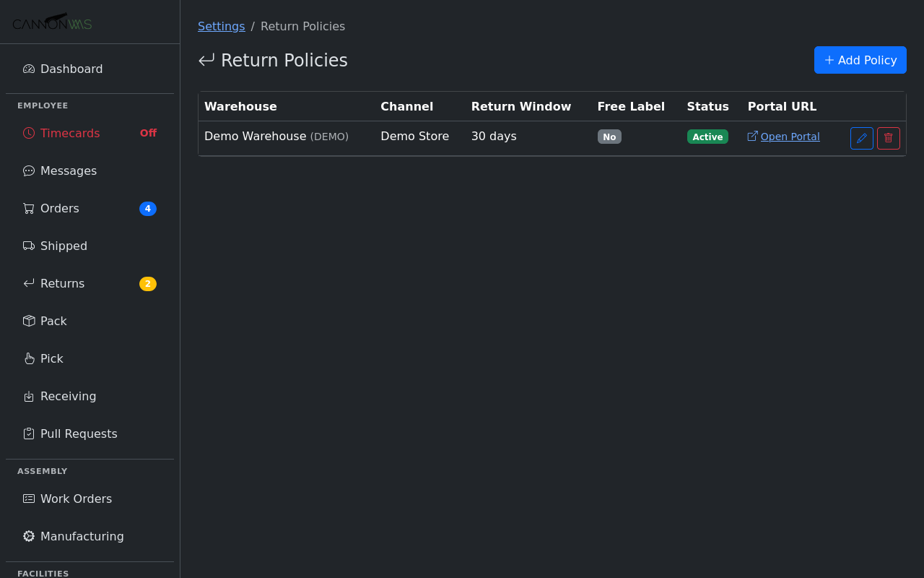Open the Dashboard using its sidebar icon
The image size is (924, 578).
coord(27,68)
